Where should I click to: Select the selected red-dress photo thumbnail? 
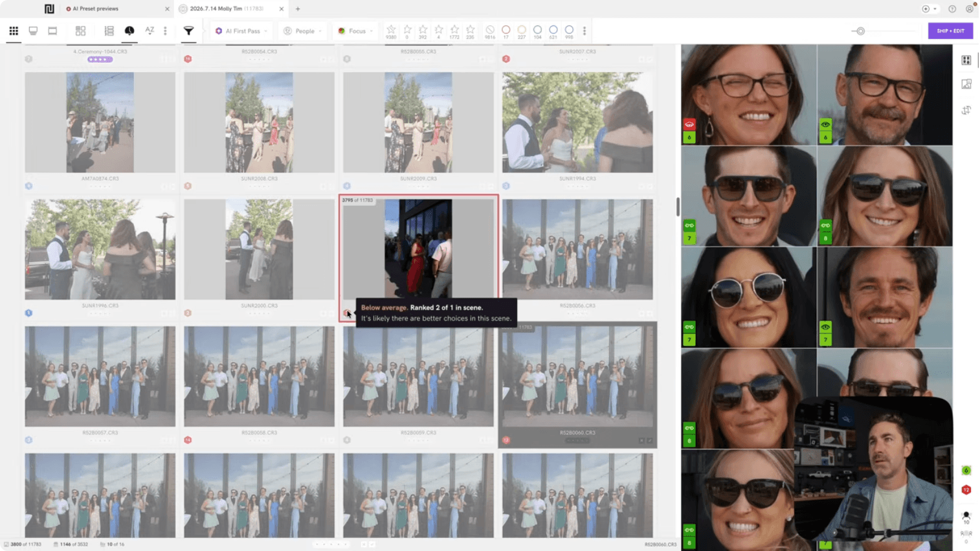pos(418,249)
